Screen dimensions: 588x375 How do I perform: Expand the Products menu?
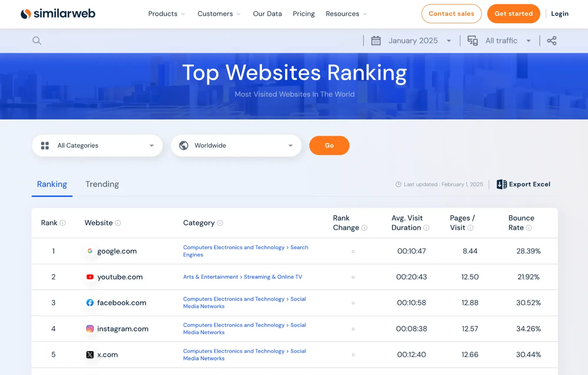166,14
